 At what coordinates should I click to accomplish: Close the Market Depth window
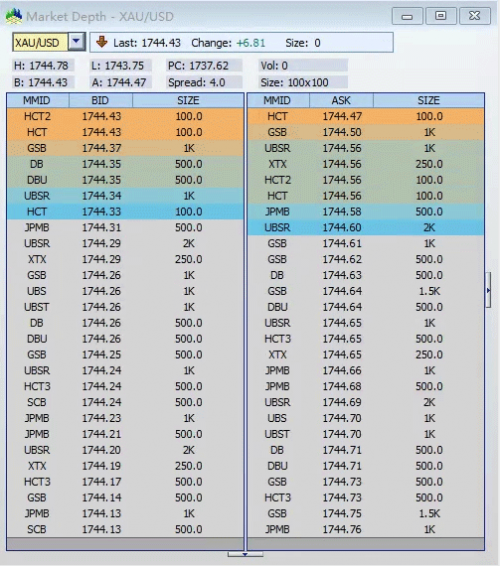click(474, 16)
